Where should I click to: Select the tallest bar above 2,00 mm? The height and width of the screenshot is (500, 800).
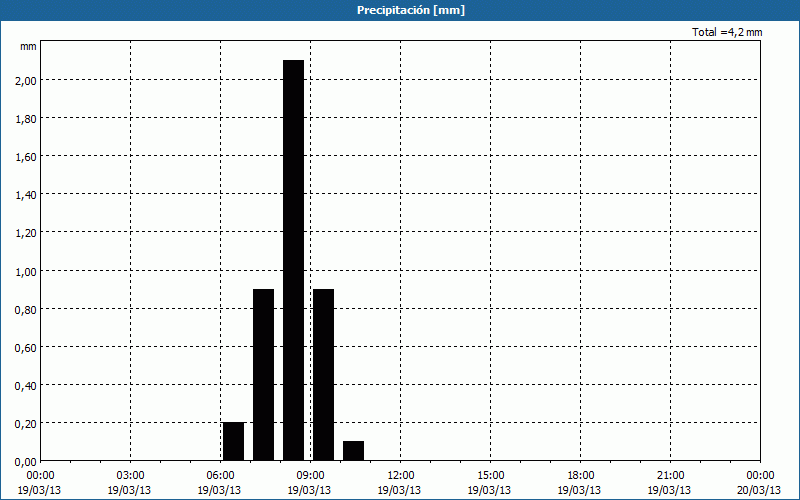(x=293, y=260)
